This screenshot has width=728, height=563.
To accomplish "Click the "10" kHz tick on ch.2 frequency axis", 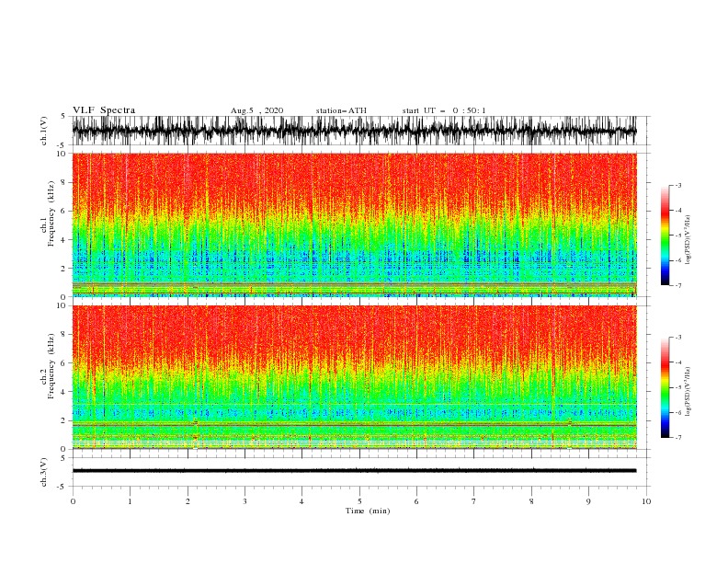I will click(x=62, y=305).
